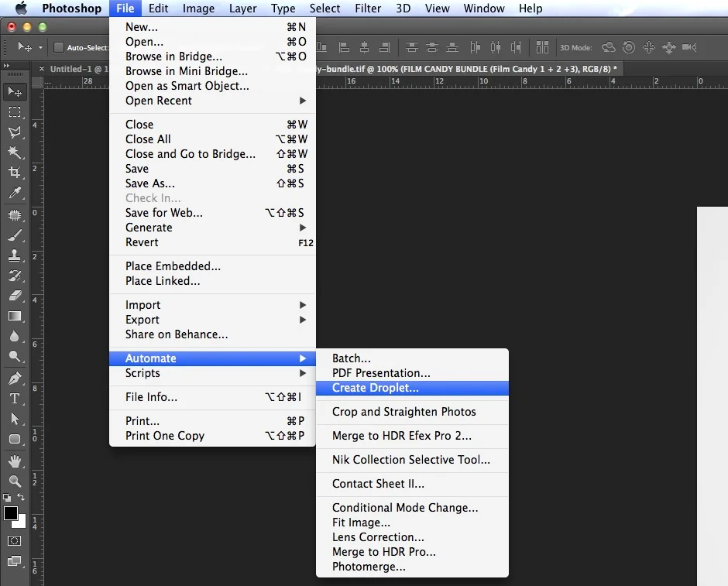Expand the Export submenu

212,320
